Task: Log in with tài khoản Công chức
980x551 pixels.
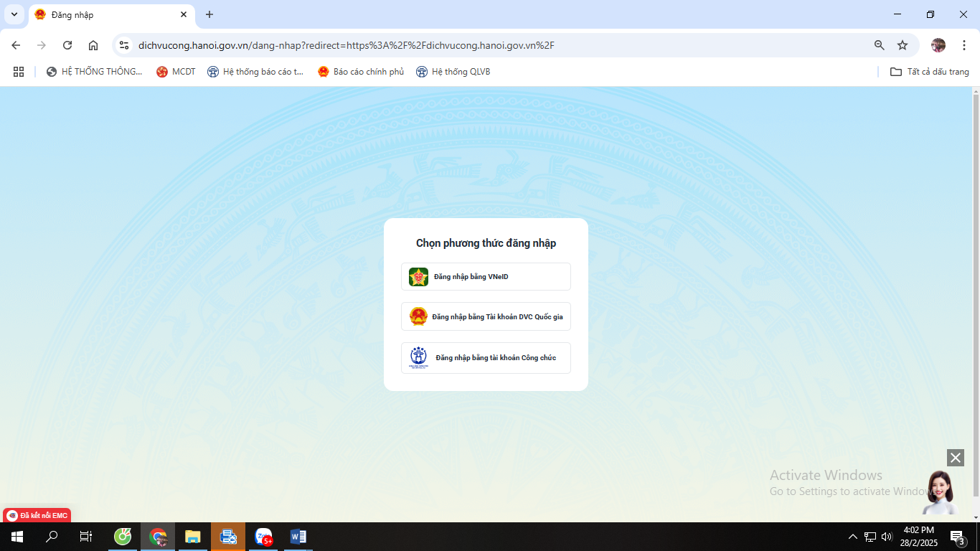Action: [486, 357]
